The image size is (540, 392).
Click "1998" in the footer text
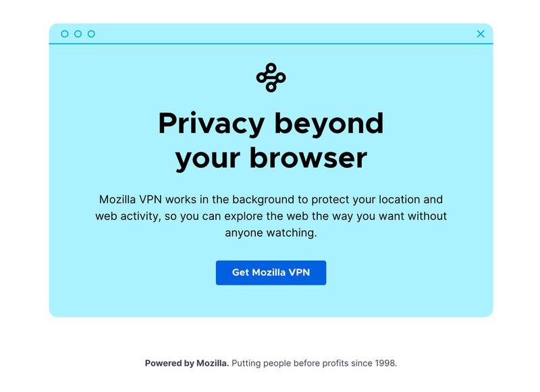tap(385, 363)
